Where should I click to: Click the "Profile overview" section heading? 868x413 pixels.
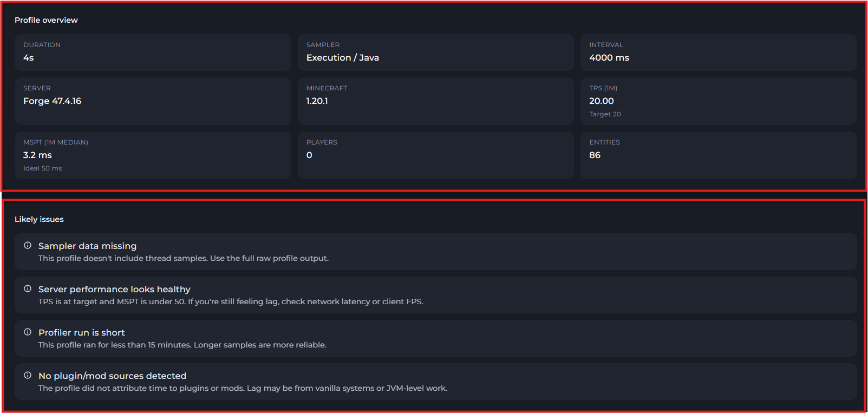46,20
